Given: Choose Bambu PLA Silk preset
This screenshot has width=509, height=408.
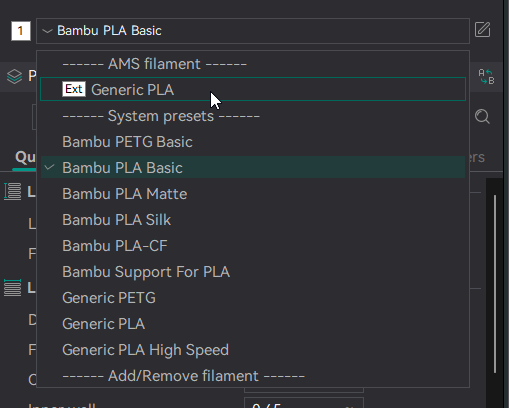Looking at the screenshot, I should click(x=253, y=220).
